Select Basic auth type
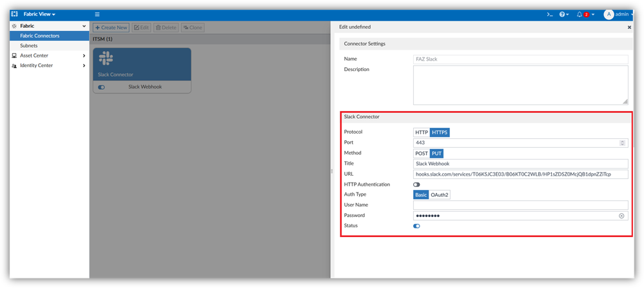644x288 pixels. click(x=421, y=195)
